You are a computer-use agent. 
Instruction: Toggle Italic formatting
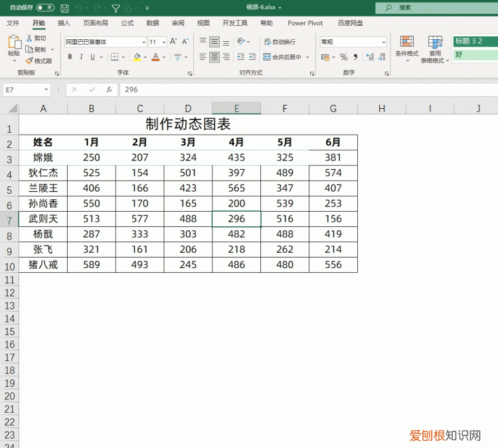81,57
